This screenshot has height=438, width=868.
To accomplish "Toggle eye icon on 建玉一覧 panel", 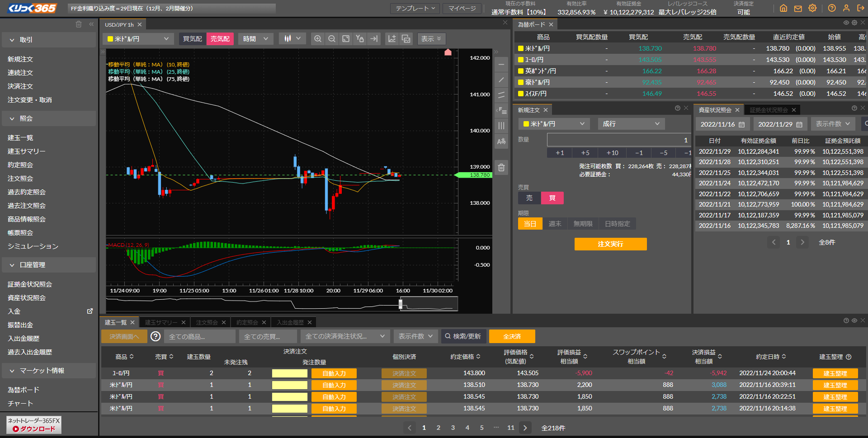I will 854,320.
